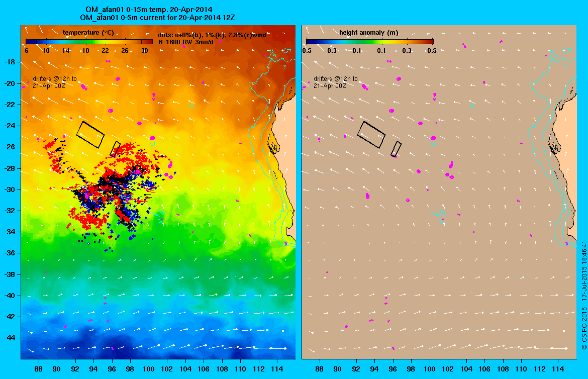Viewport: 588px width, 379px height.
Task: Click the '-44' latitude tick label
Action: tap(10, 338)
